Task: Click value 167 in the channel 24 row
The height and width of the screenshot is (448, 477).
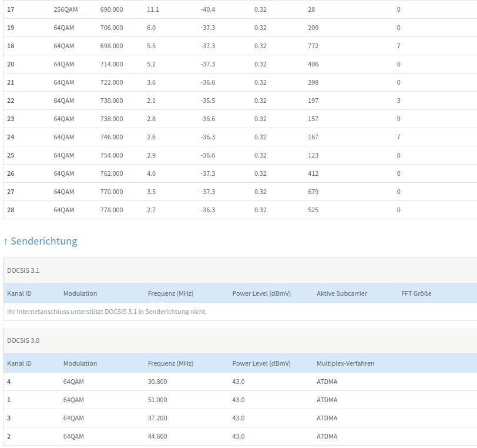Action: [313, 138]
